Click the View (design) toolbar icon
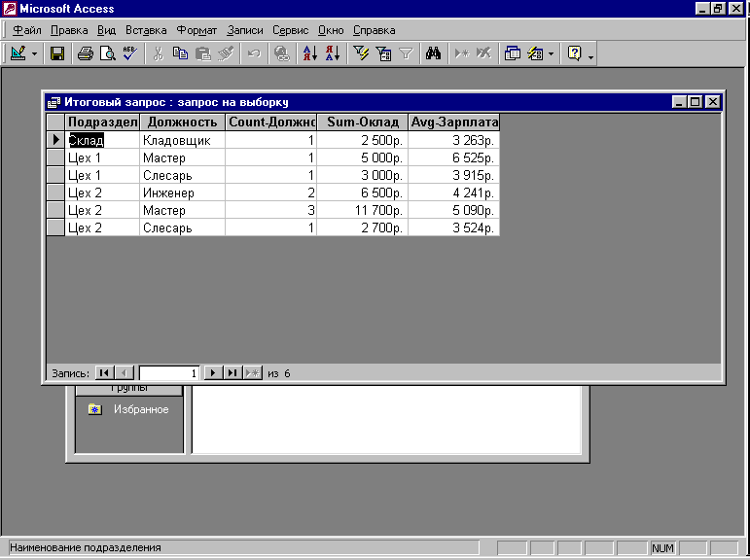 point(18,53)
